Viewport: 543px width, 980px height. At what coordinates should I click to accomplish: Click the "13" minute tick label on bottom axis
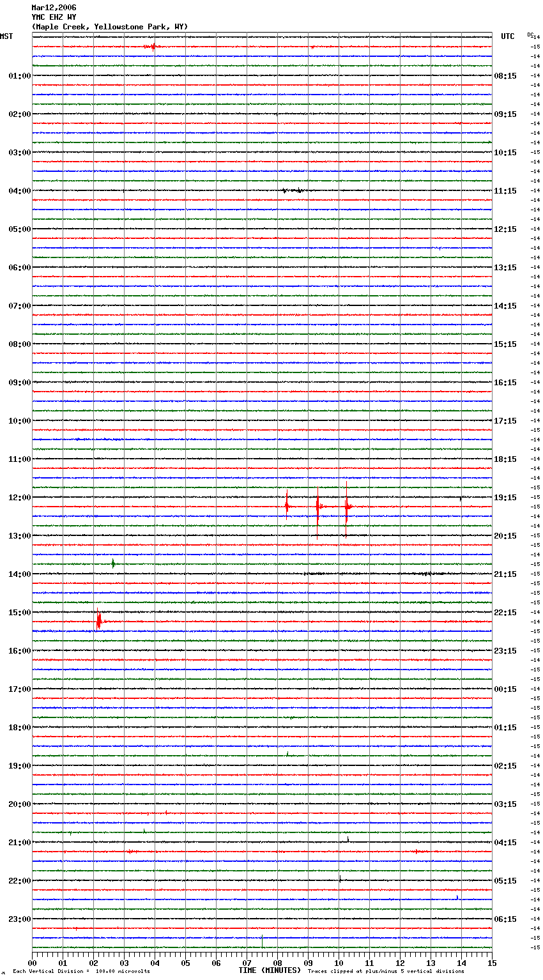(x=431, y=963)
